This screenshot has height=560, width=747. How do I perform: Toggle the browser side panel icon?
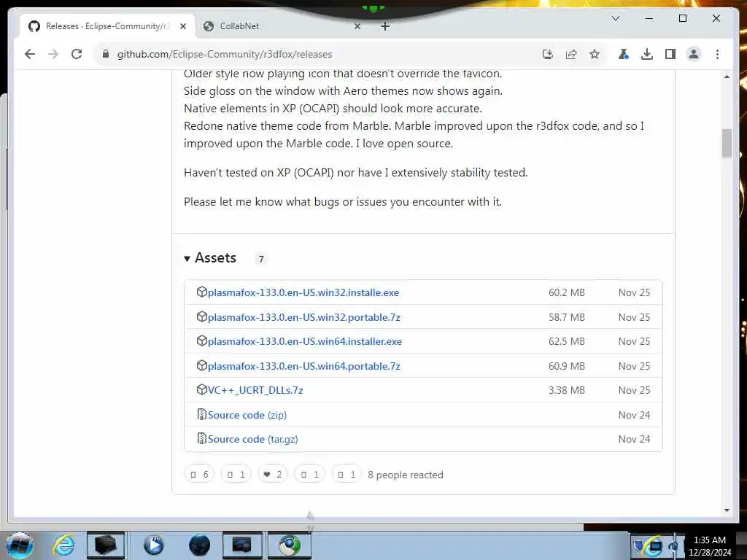pos(670,54)
